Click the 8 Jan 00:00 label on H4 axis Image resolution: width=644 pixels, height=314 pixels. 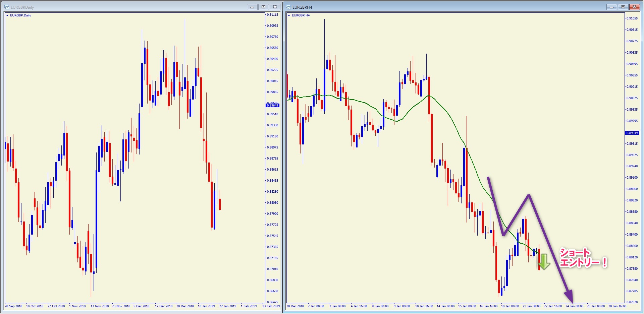coord(380,306)
